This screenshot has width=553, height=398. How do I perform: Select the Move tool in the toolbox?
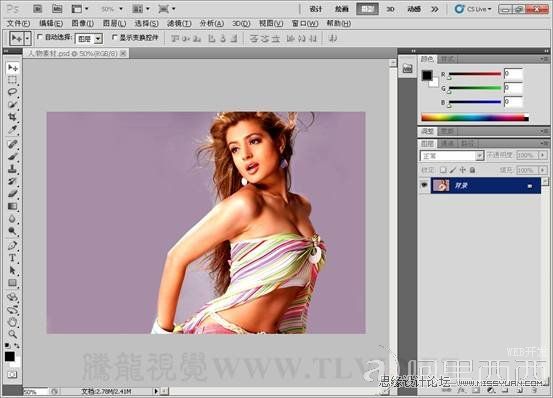[13, 67]
